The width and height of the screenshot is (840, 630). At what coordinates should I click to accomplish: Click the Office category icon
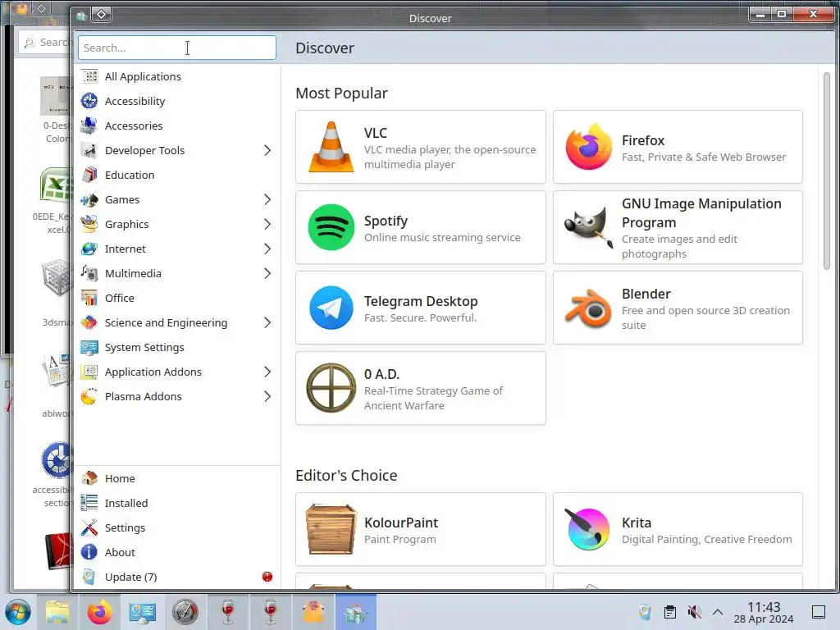coord(89,298)
